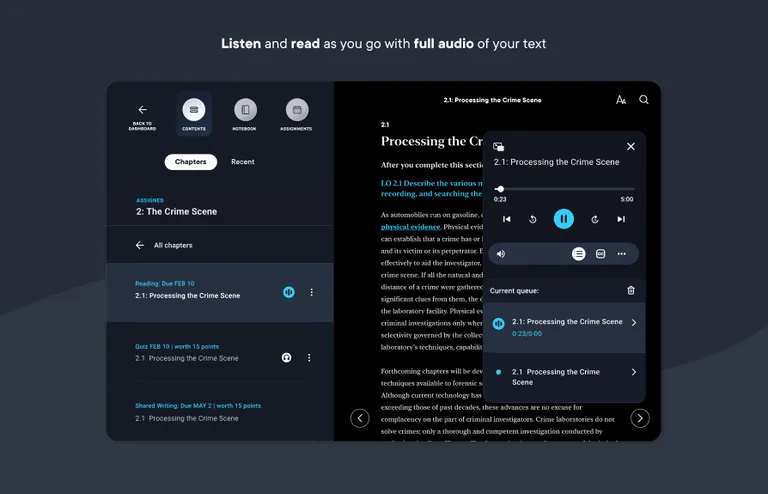Viewport: 768px width, 494px height.
Task: Expand the currently playing queue item's chevron
Action: [633, 322]
